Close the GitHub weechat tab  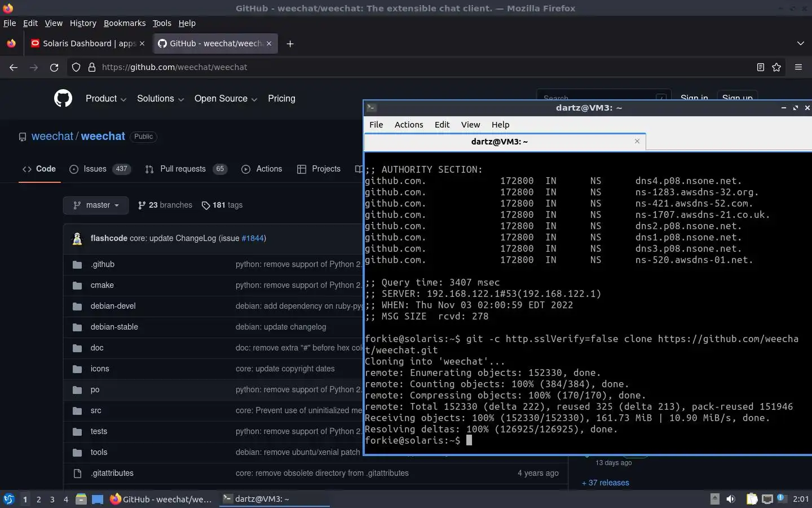[269, 43]
